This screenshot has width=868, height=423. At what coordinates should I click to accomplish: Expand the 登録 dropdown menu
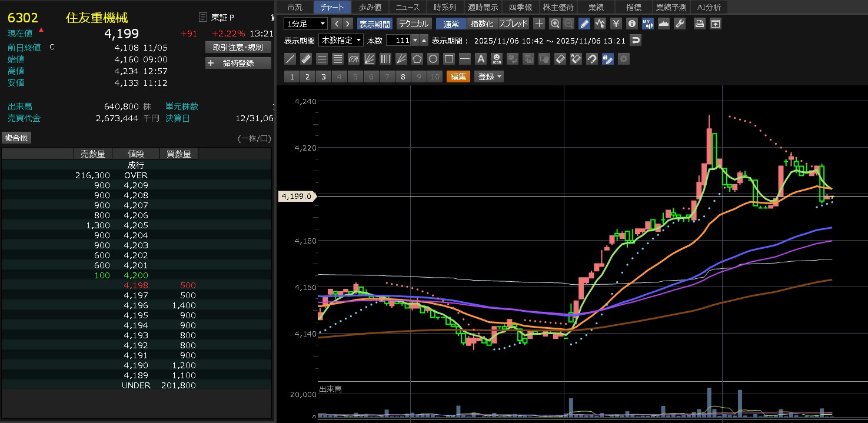(490, 76)
